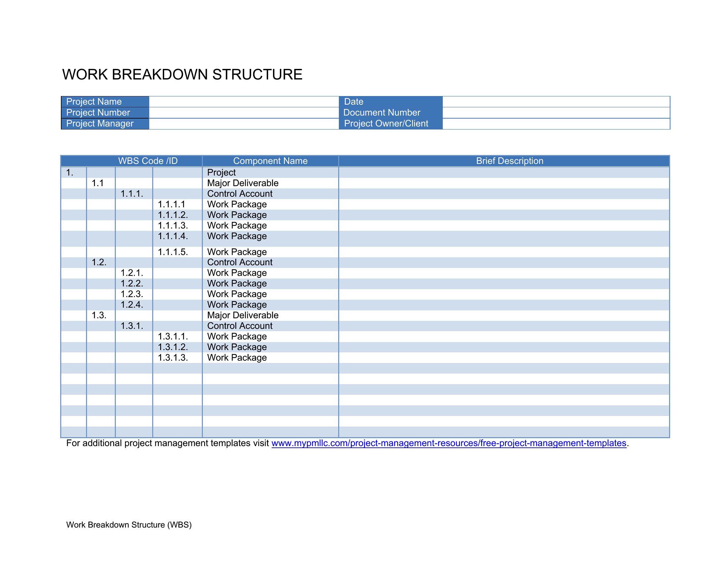
Task: Click the Brief Description cell for row 1.3.1.3.
Action: [x=504, y=358]
